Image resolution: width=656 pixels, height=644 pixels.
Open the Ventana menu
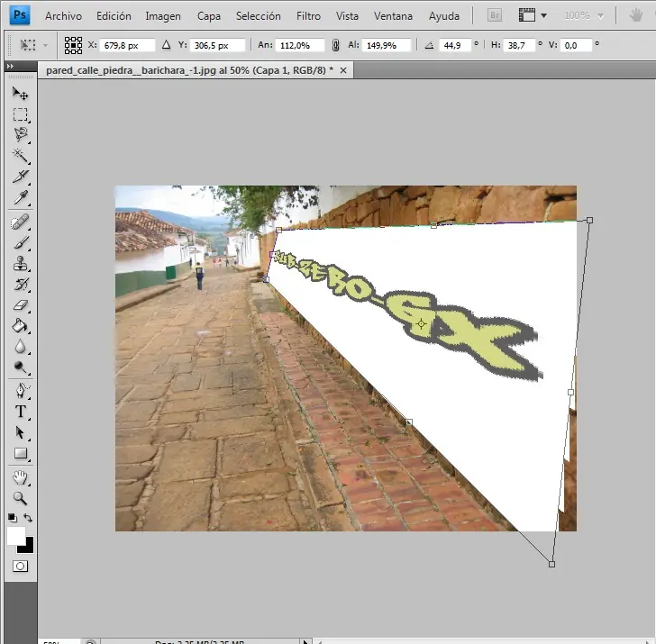[393, 16]
